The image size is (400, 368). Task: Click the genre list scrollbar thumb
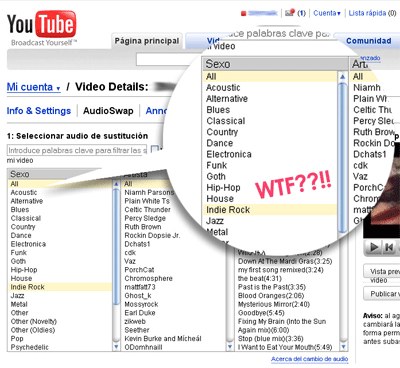point(116,247)
